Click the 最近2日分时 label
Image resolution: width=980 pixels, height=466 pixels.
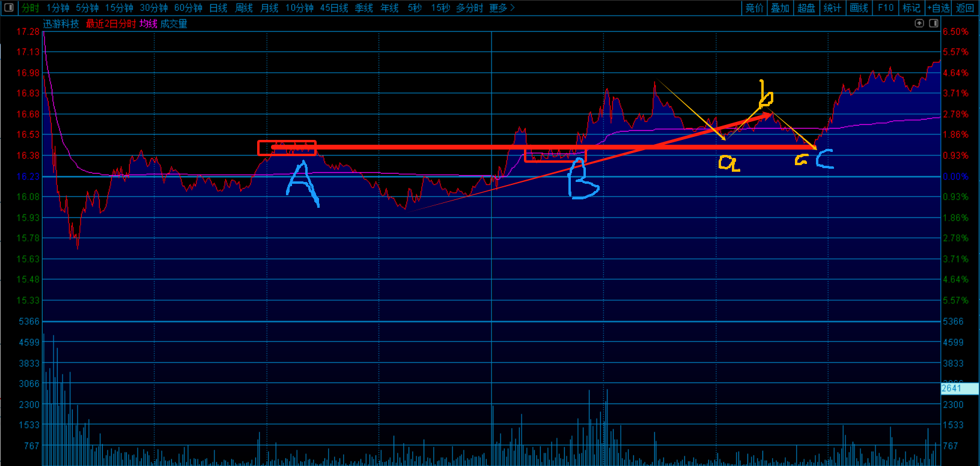(111, 24)
